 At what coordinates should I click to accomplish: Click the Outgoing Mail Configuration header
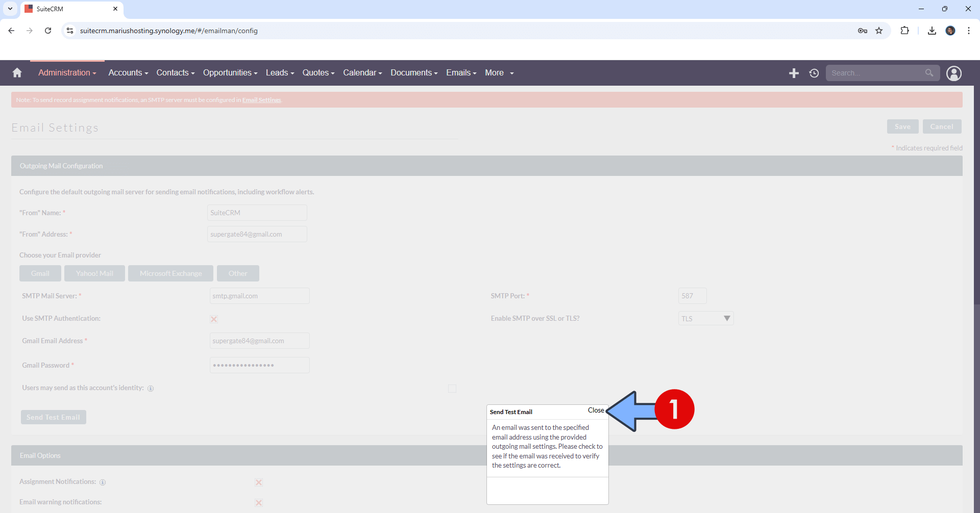(487, 166)
